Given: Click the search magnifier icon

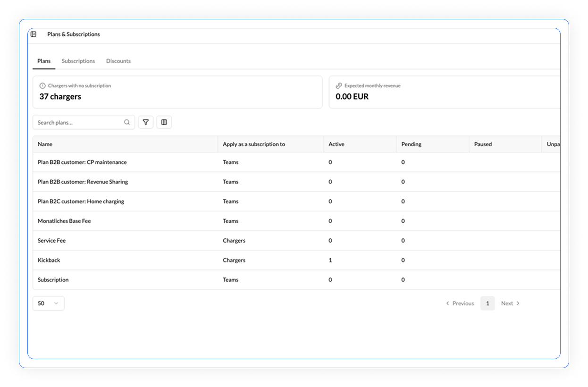Looking at the screenshot, I should (x=127, y=122).
